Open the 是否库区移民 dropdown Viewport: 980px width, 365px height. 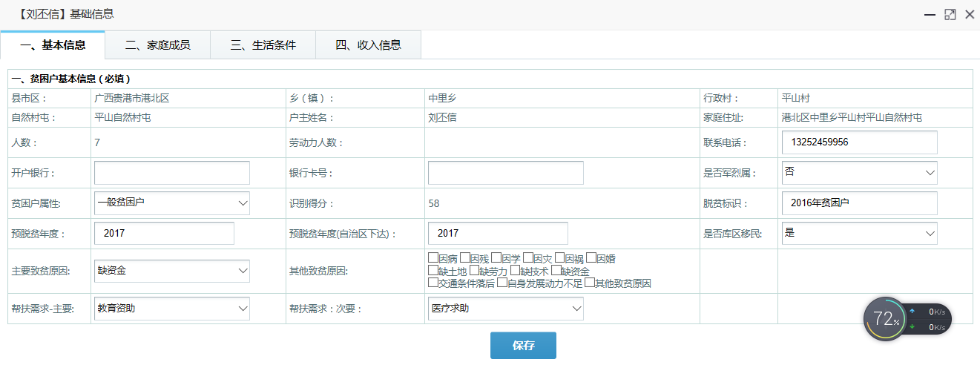coord(859,233)
